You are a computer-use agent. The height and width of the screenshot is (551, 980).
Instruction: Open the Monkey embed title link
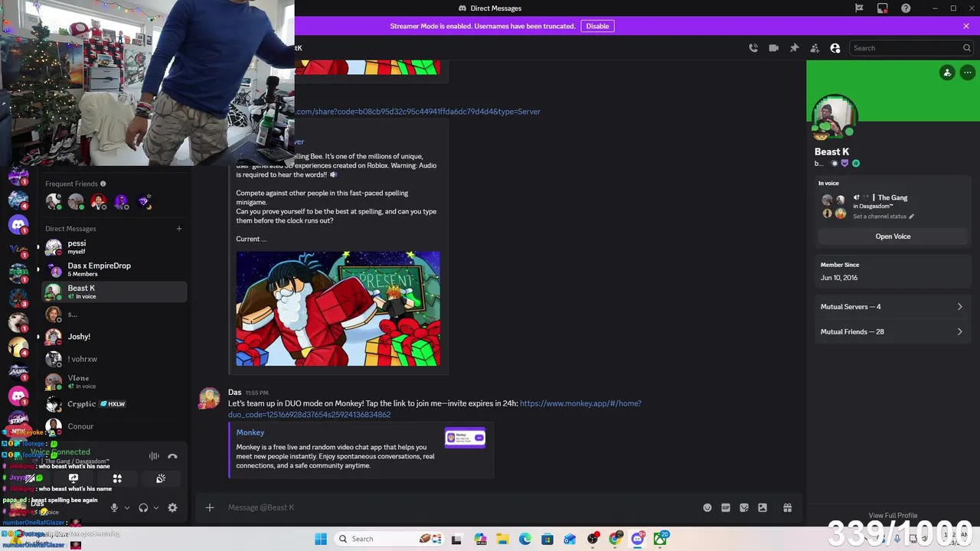(250, 432)
